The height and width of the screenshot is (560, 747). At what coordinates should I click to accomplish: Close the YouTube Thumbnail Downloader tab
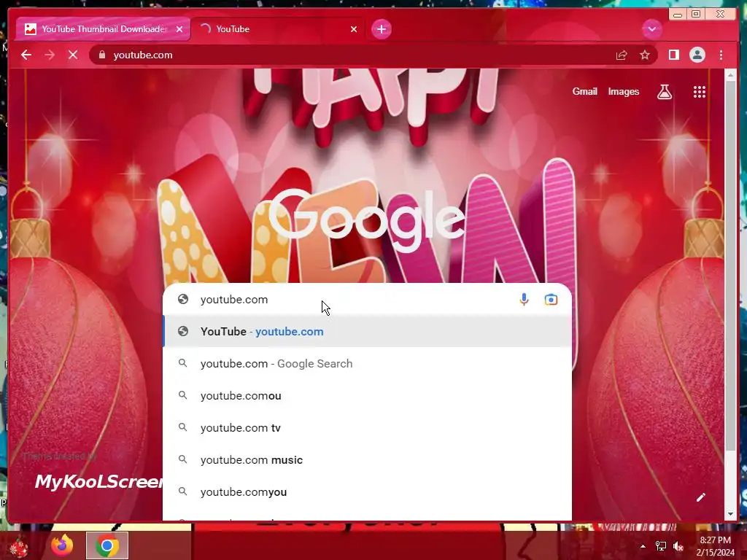pos(179,29)
